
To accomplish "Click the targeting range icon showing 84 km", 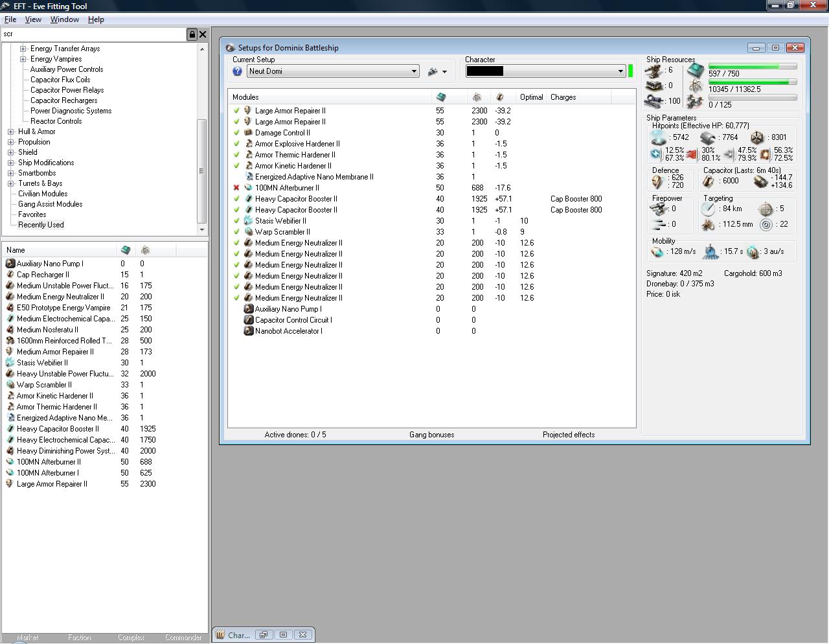I will click(x=709, y=209).
